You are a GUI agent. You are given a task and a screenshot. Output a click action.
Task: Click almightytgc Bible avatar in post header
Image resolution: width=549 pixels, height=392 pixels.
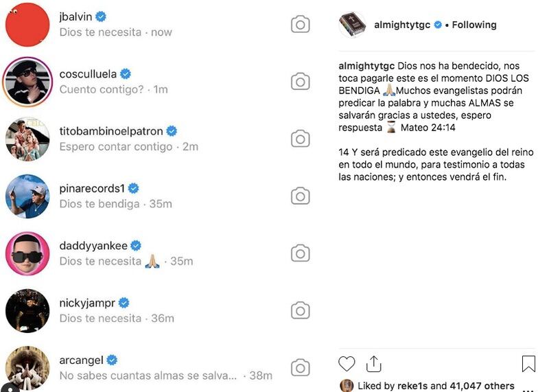click(353, 25)
